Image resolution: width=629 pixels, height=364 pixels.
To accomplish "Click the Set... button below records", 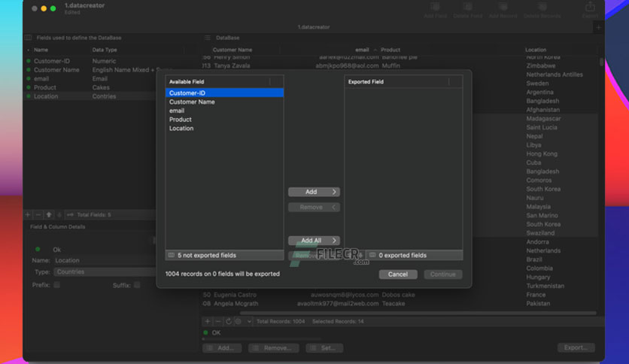I will click(324, 348).
